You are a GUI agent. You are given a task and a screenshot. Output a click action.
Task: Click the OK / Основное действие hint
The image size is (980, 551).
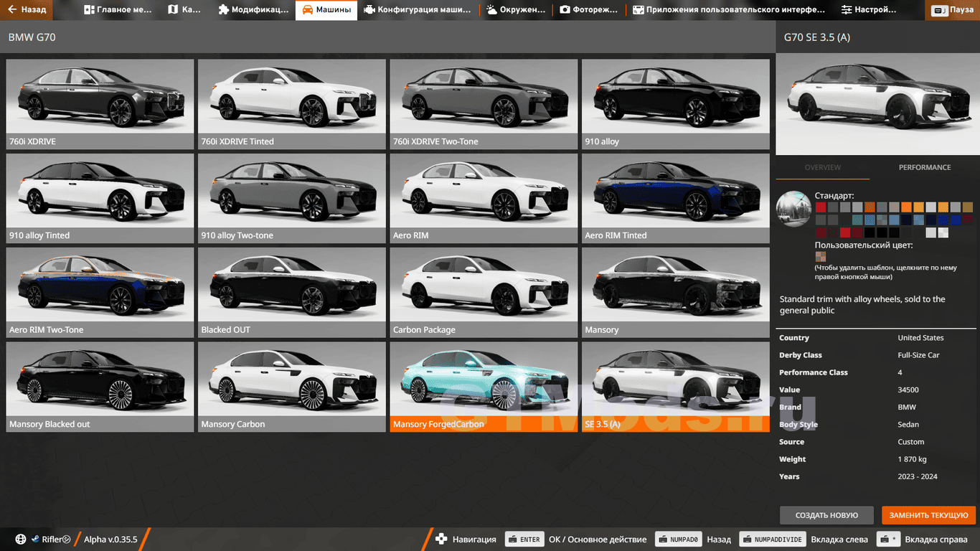598,540
